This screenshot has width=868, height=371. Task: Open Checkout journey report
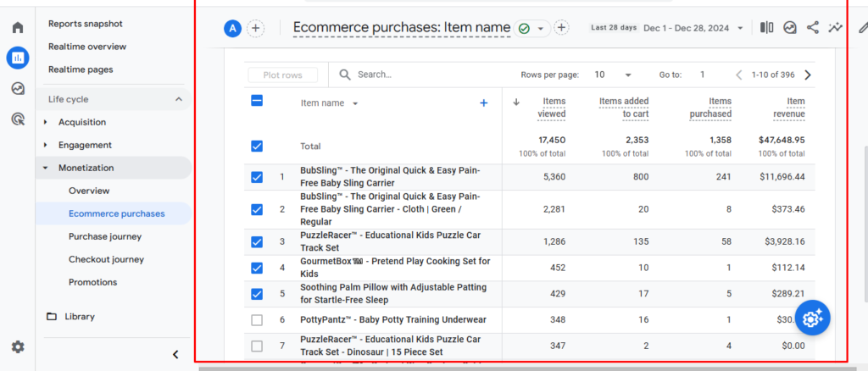pyautogui.click(x=106, y=259)
